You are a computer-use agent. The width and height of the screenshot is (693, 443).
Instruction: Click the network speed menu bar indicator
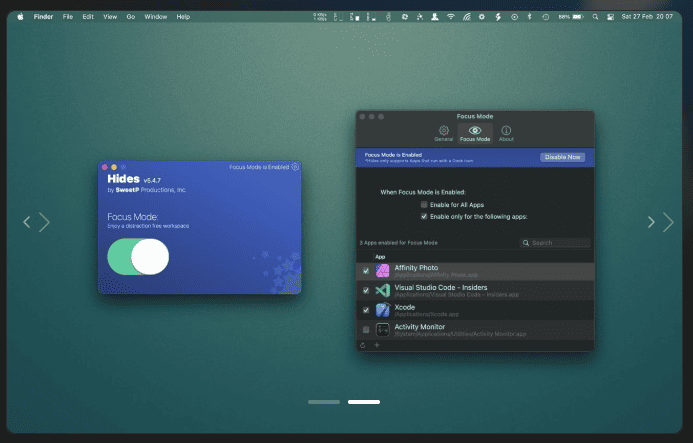pos(320,17)
